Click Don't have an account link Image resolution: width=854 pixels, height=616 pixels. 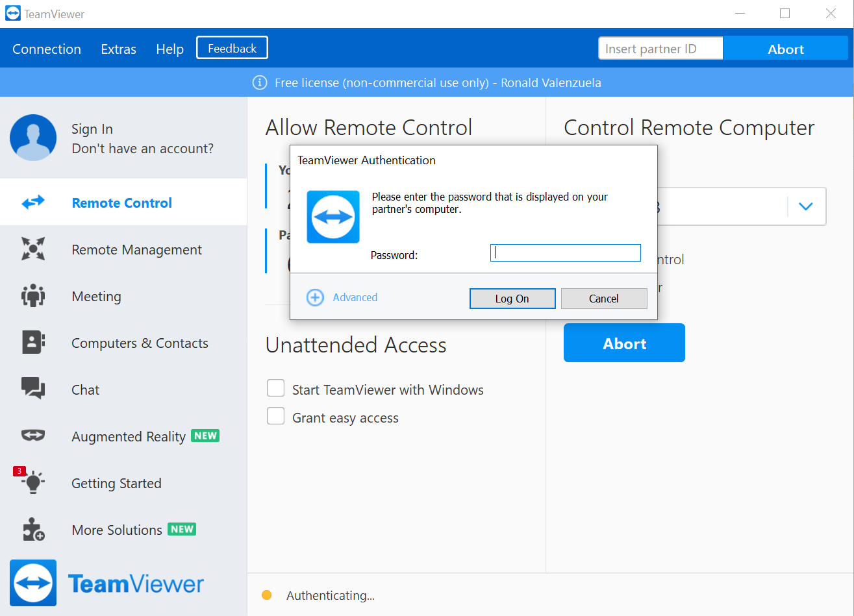(142, 149)
